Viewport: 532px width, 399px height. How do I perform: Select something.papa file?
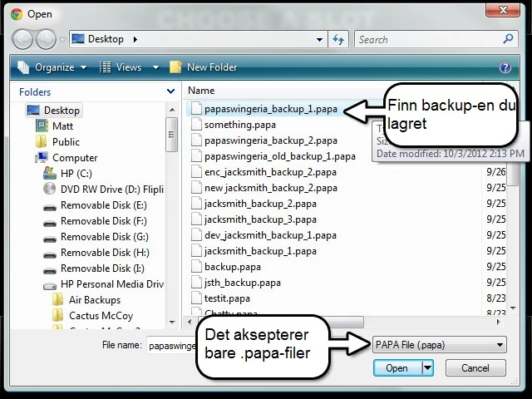[x=234, y=125]
